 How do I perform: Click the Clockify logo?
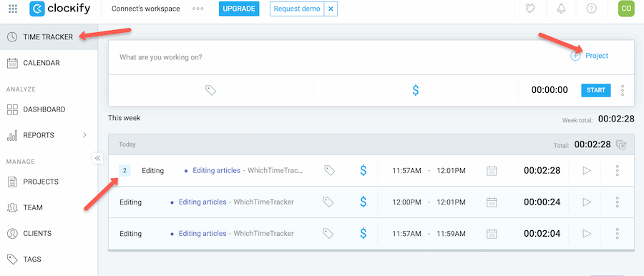click(x=60, y=9)
